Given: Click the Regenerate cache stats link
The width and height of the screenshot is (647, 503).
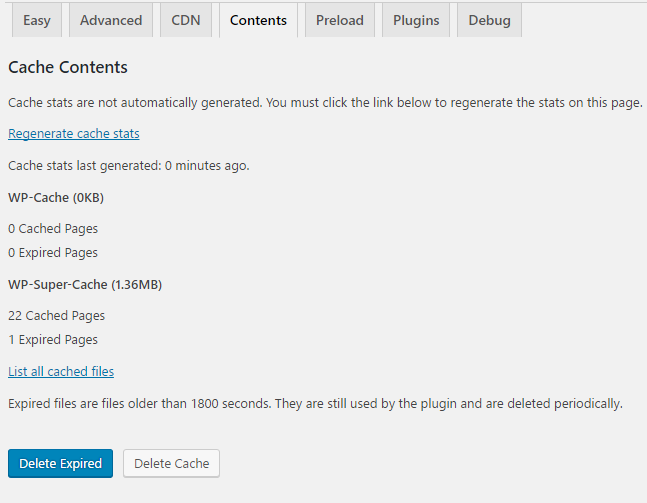Looking at the screenshot, I should click(74, 133).
